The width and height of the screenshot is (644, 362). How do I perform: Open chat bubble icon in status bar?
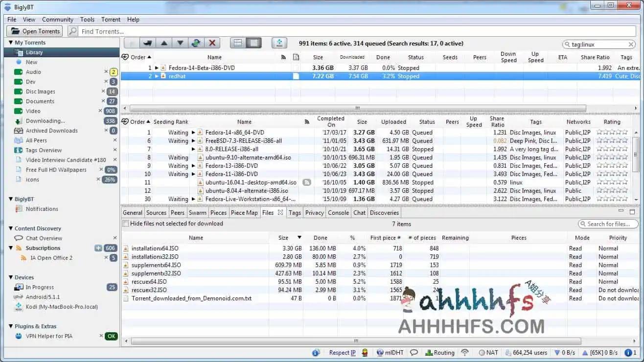pyautogui.click(x=414, y=352)
